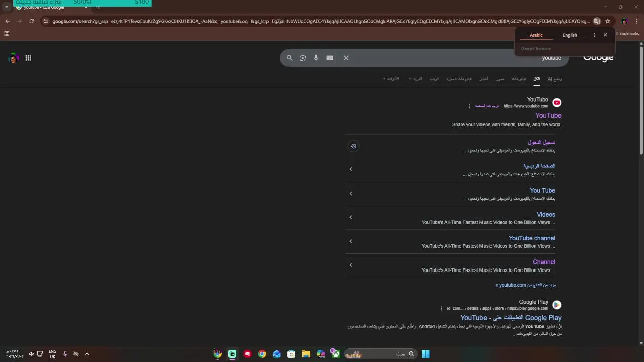Clear the search query with the X icon

346,58
